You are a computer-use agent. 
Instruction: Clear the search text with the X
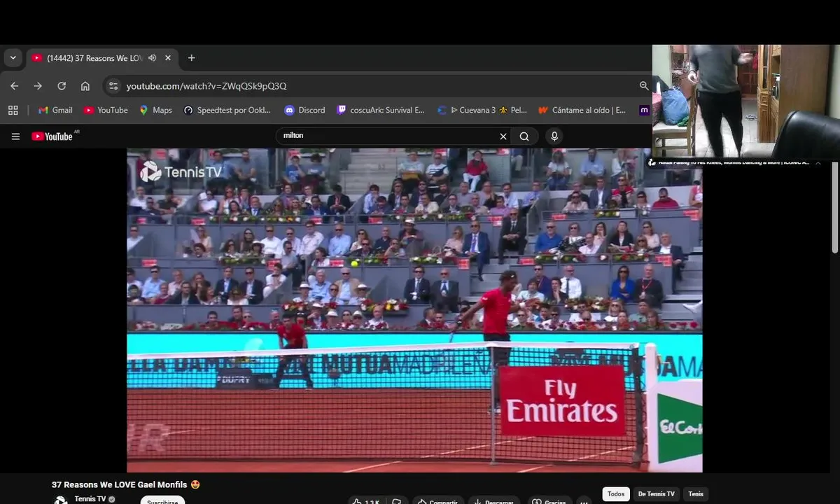click(503, 136)
